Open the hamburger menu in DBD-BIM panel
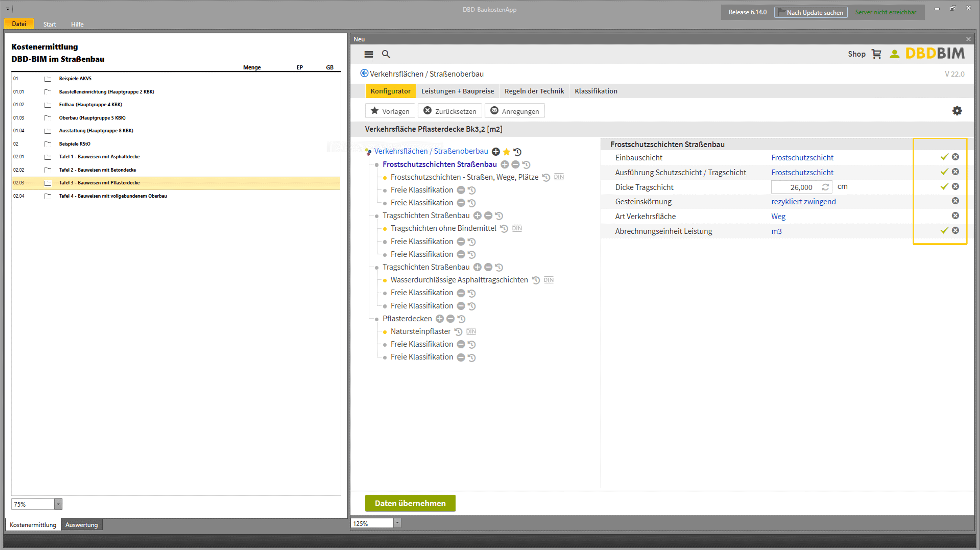Viewport: 980px width, 550px height. [x=368, y=55]
